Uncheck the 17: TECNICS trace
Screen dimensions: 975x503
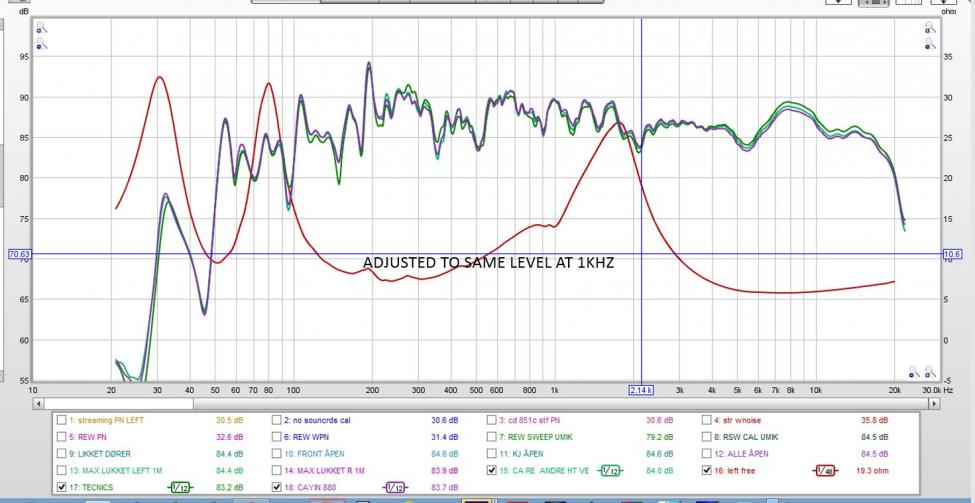pyautogui.click(x=61, y=487)
